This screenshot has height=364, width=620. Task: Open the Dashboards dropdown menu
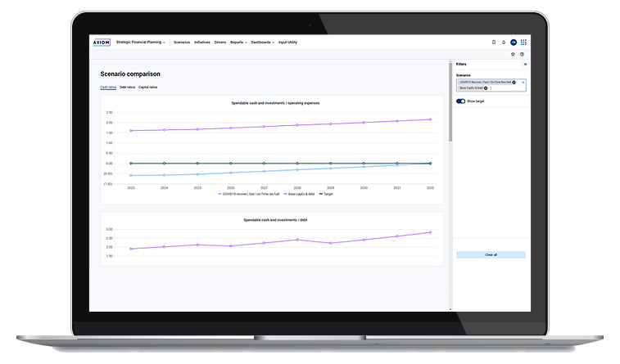pos(262,42)
